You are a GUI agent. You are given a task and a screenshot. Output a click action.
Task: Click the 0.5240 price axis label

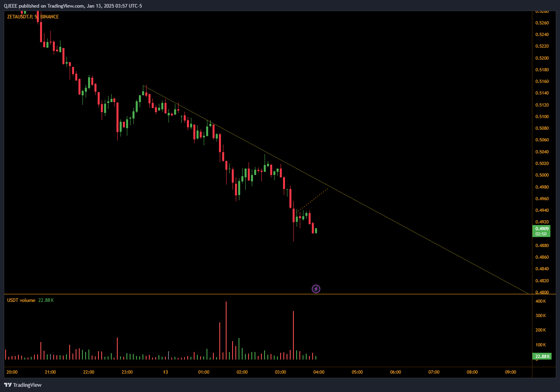[x=542, y=34]
